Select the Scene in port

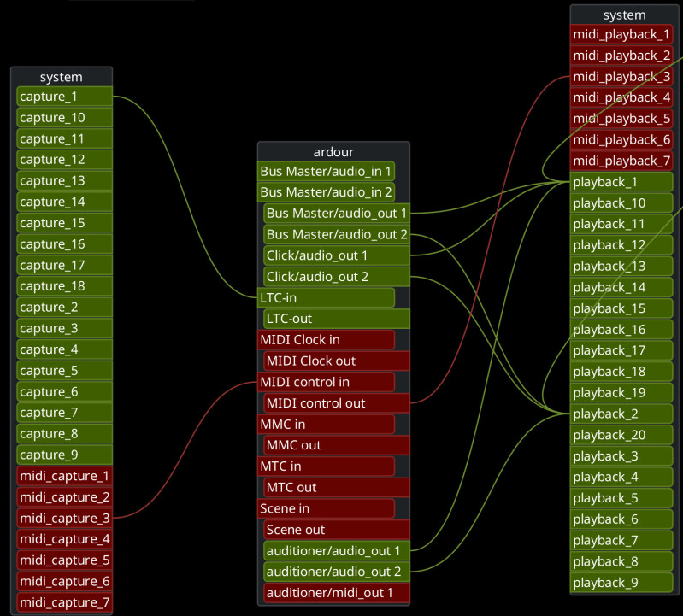tap(327, 508)
